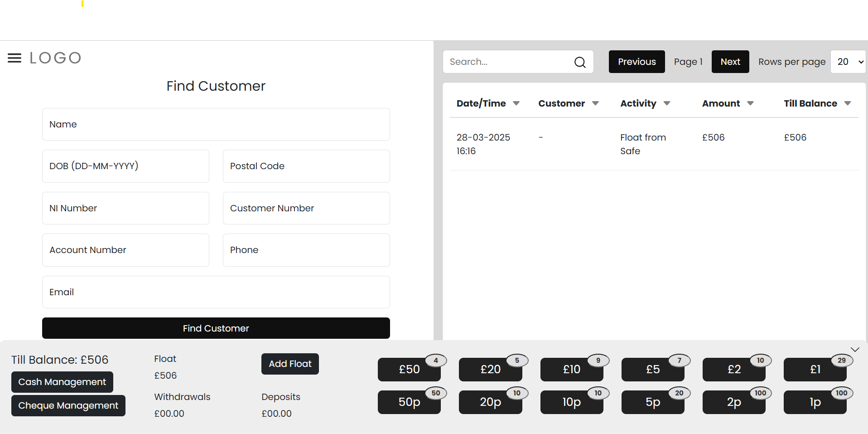Collapse the till panel with chevron
This screenshot has width=868, height=434.
click(855, 349)
